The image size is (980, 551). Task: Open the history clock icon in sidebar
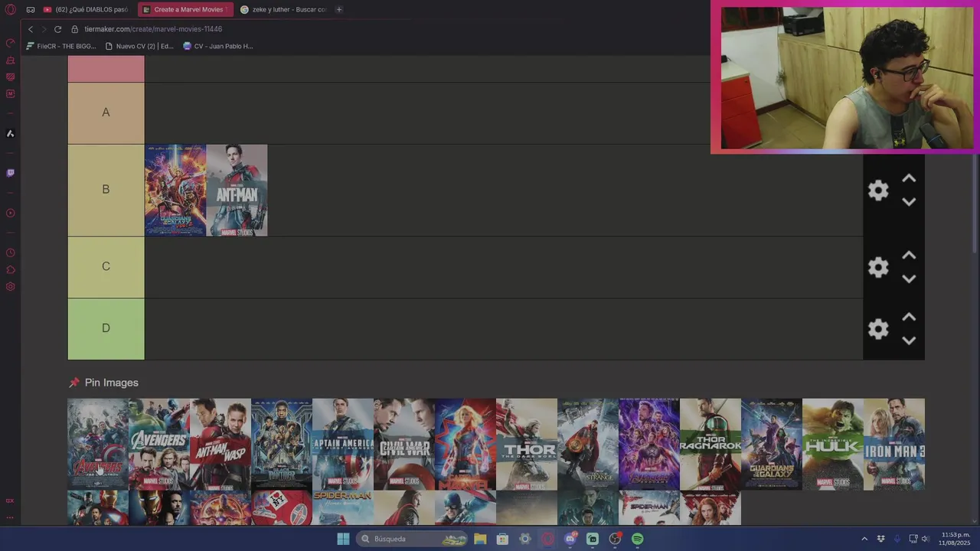point(10,253)
